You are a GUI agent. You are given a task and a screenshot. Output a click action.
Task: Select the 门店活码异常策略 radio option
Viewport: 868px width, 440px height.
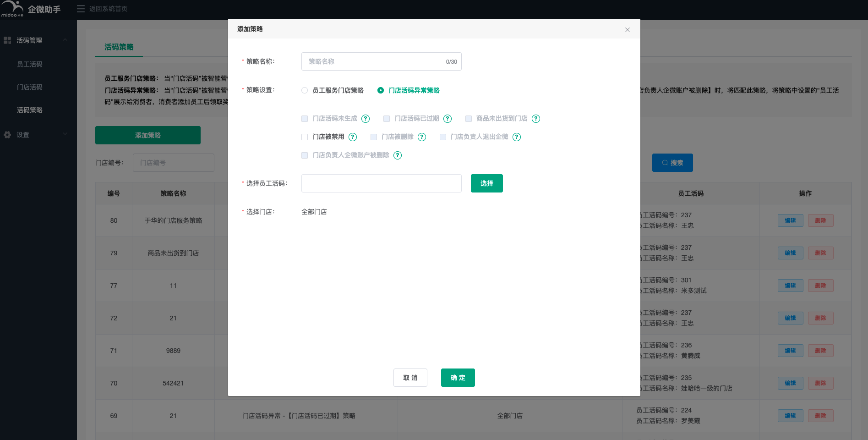click(x=381, y=90)
